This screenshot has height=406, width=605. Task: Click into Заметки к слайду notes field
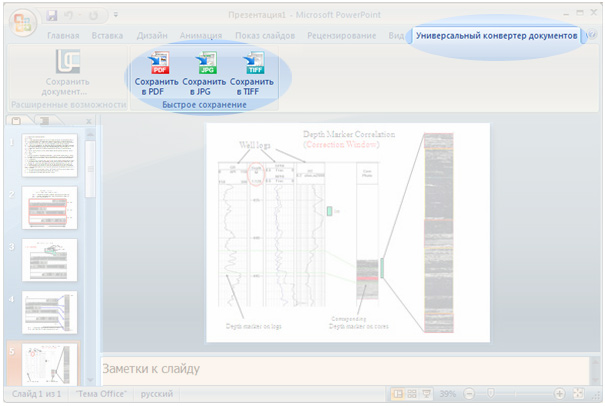pos(345,370)
